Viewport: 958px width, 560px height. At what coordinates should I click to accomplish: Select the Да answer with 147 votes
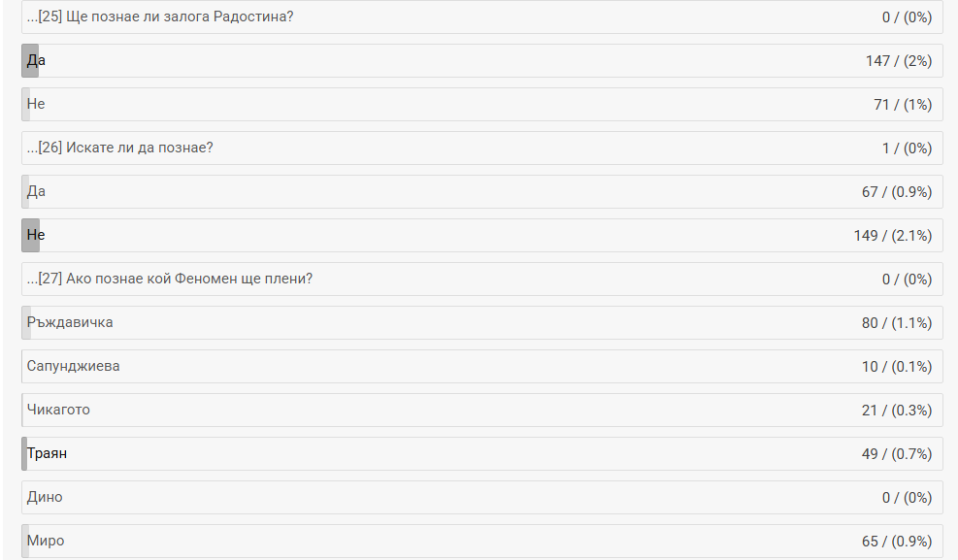pyautogui.click(x=37, y=60)
